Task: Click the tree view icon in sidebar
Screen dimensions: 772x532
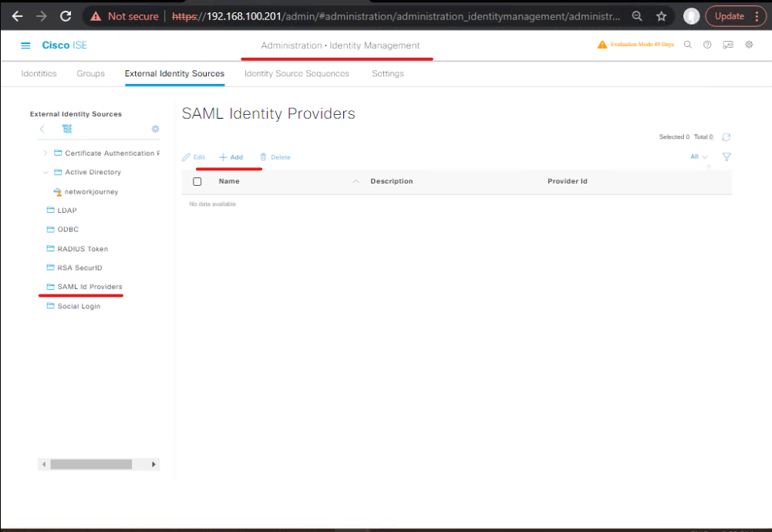Action: (67, 129)
